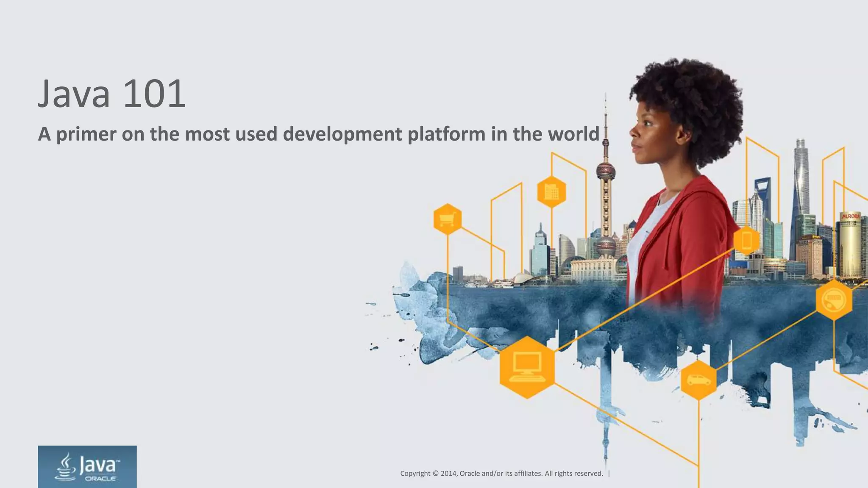Image resolution: width=868 pixels, height=488 pixels.
Task: Click the Java Oracle logo
Action: pos(87,466)
